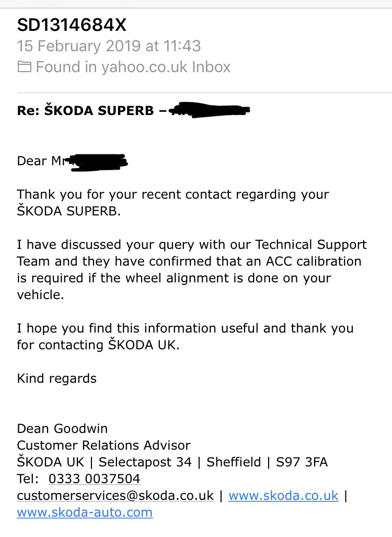Visit the www.skoda-auto.com link
392x537 pixels.
[85, 512]
